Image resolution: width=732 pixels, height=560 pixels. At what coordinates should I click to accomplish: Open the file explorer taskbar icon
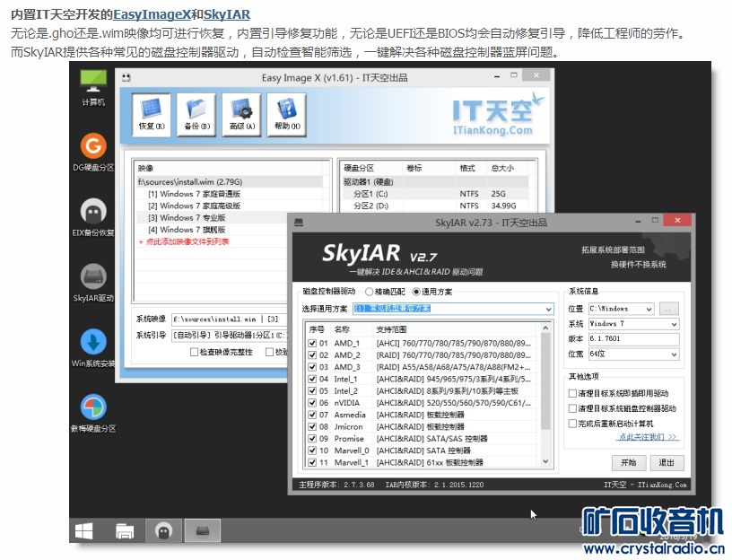click(124, 531)
